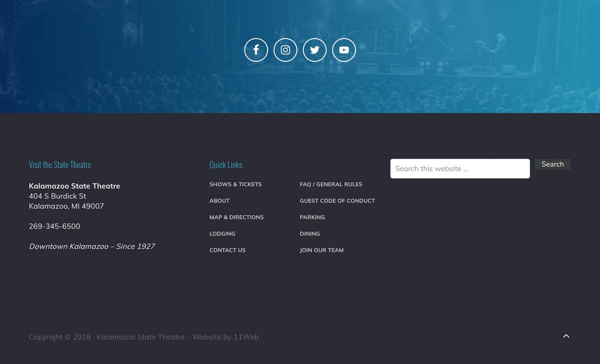The width and height of the screenshot is (600, 364).
Task: Go to the Dining link
Action: point(310,234)
